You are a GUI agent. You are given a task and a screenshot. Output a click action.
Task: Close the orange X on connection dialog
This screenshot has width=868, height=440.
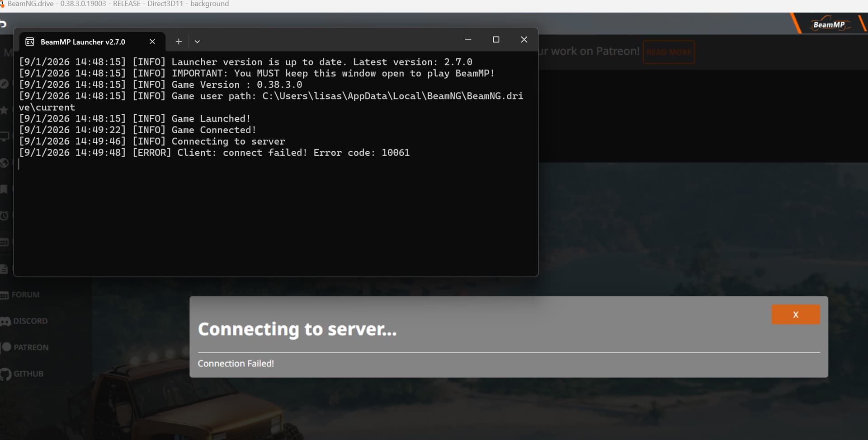tap(795, 314)
